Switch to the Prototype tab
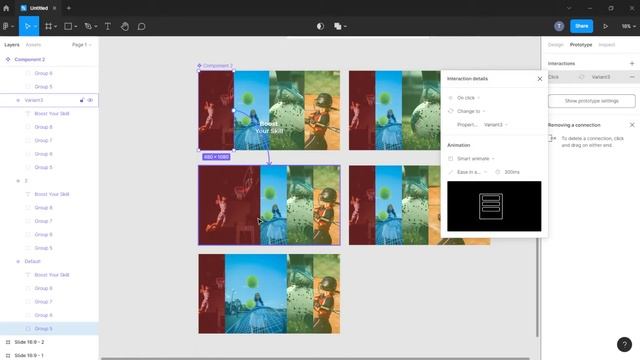The height and width of the screenshot is (360, 640). pos(581,44)
